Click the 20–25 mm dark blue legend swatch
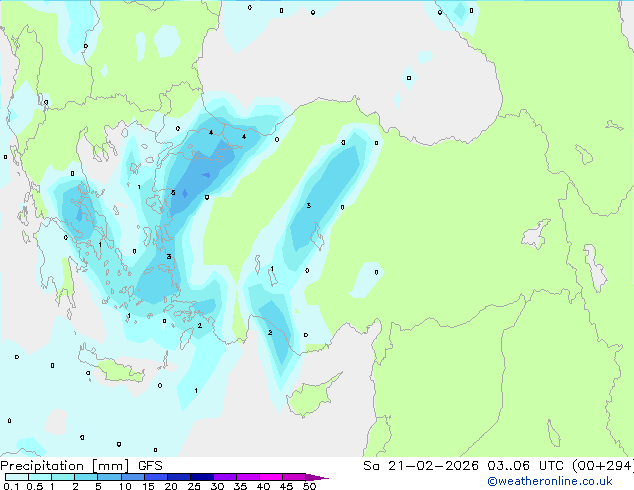 point(179,477)
